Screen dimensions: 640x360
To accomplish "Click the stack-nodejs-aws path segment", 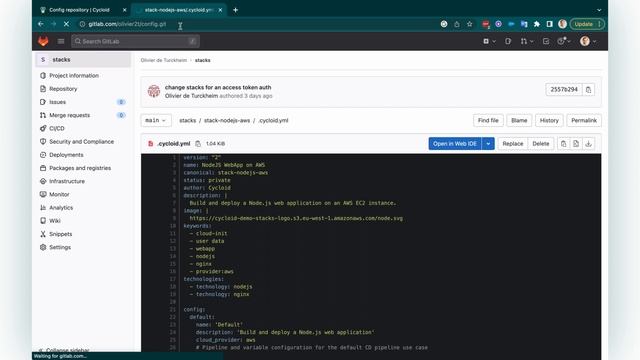I will (227, 120).
